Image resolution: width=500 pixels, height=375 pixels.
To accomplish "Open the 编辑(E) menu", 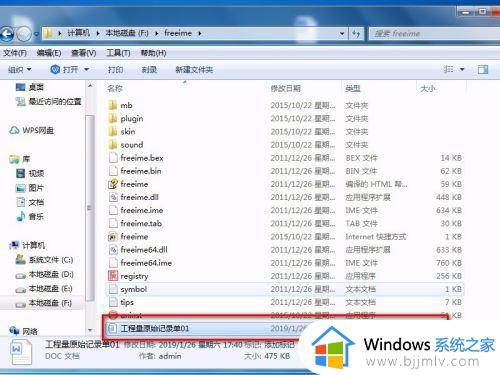I will (49, 53).
